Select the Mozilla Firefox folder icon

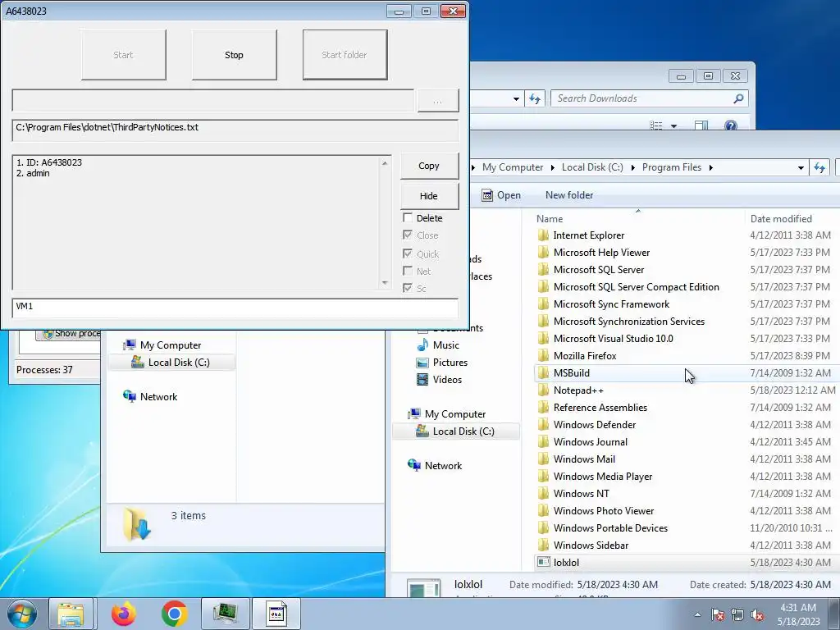[543, 356]
